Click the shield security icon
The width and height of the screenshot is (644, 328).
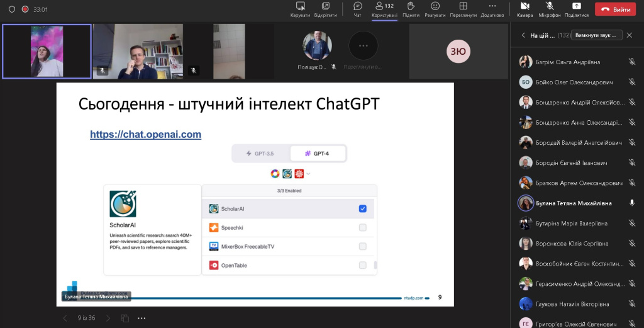12,9
